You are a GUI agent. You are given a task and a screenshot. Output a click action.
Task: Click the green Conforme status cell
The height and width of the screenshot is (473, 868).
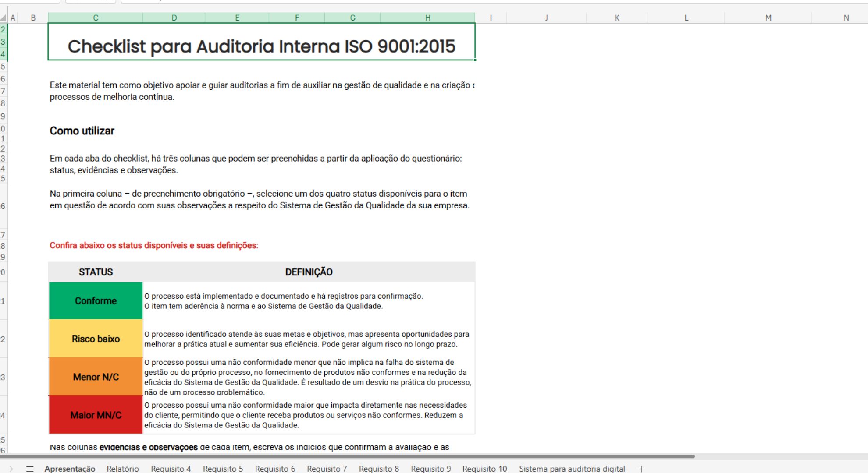[96, 301]
